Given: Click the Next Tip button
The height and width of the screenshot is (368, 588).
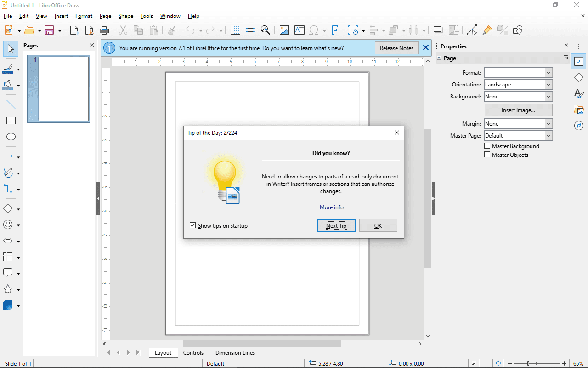Looking at the screenshot, I should pos(336,225).
